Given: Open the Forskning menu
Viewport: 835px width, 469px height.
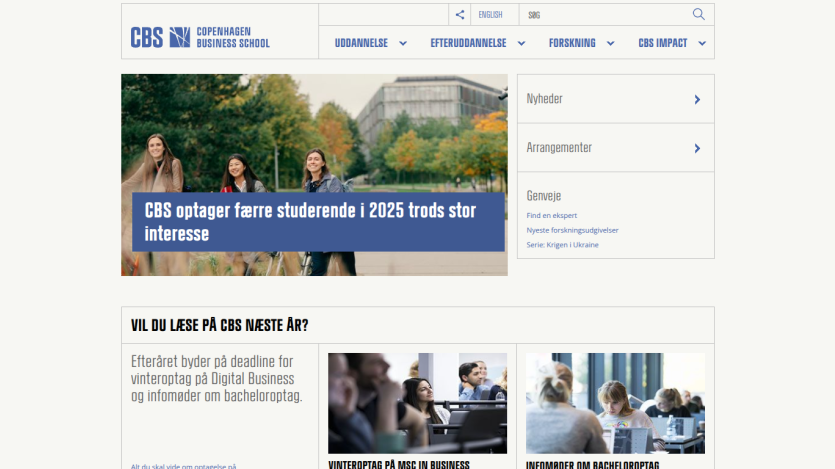Looking at the screenshot, I should click(572, 43).
